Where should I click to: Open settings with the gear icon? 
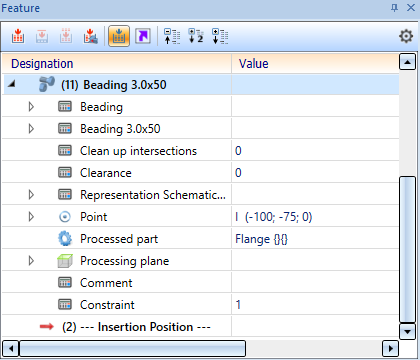tap(406, 36)
